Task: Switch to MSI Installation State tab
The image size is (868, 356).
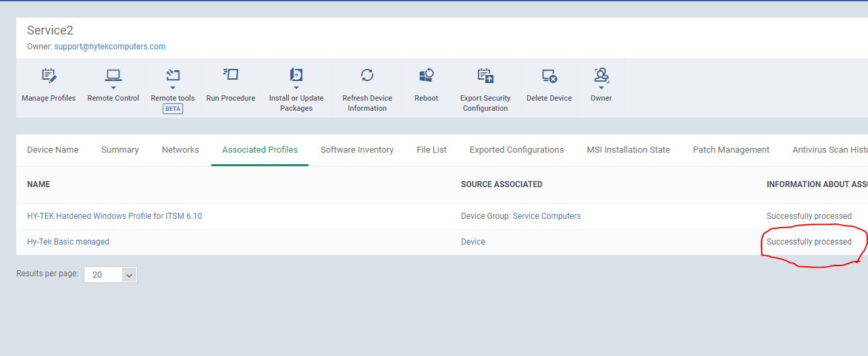Action: coord(628,150)
